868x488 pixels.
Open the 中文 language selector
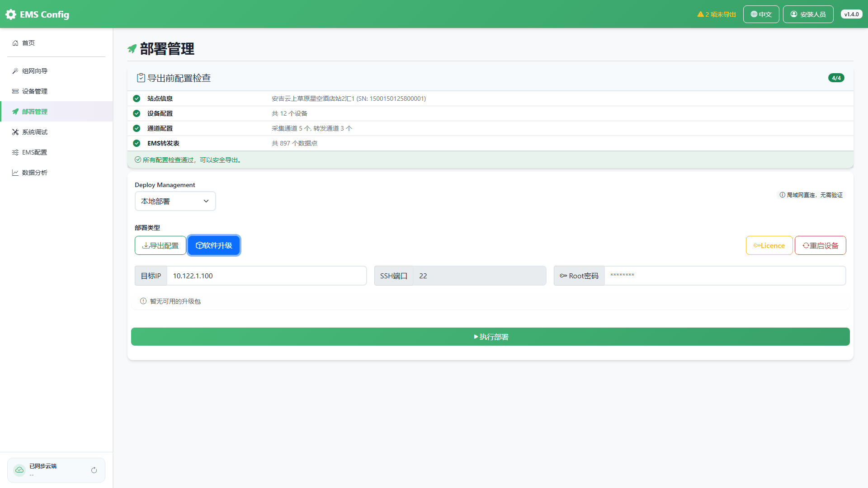point(761,14)
